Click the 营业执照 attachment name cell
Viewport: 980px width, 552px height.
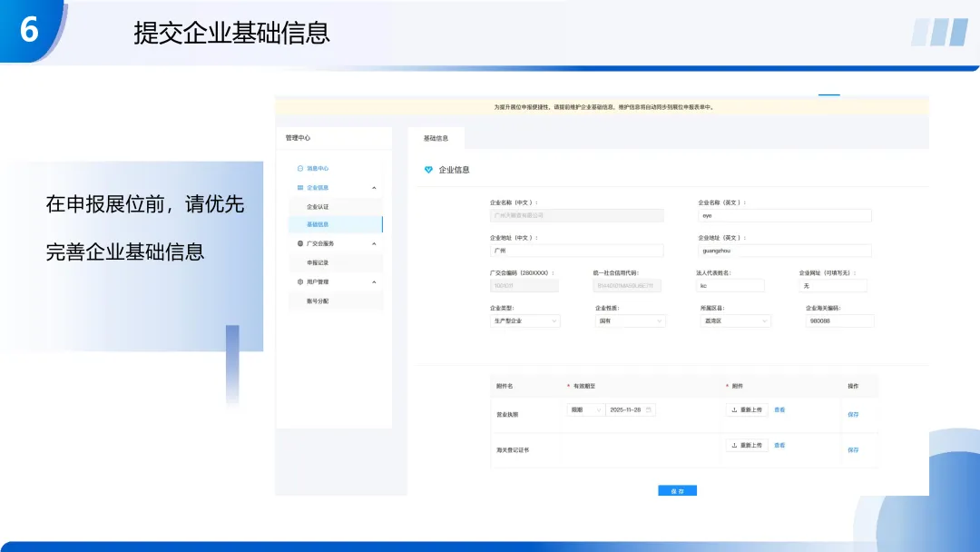click(x=507, y=415)
